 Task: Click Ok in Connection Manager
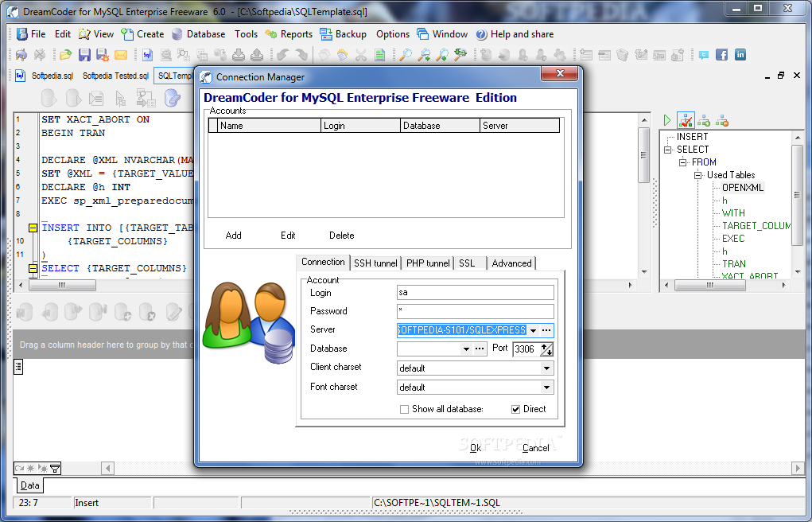point(476,448)
